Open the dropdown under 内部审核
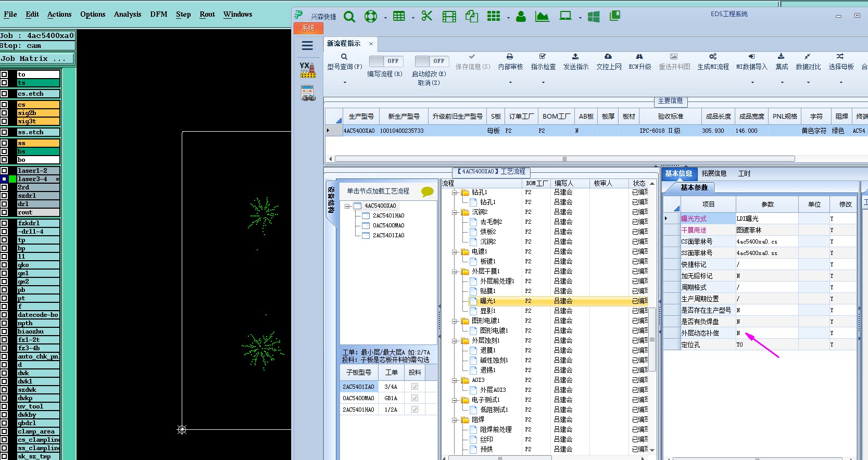 click(510, 82)
